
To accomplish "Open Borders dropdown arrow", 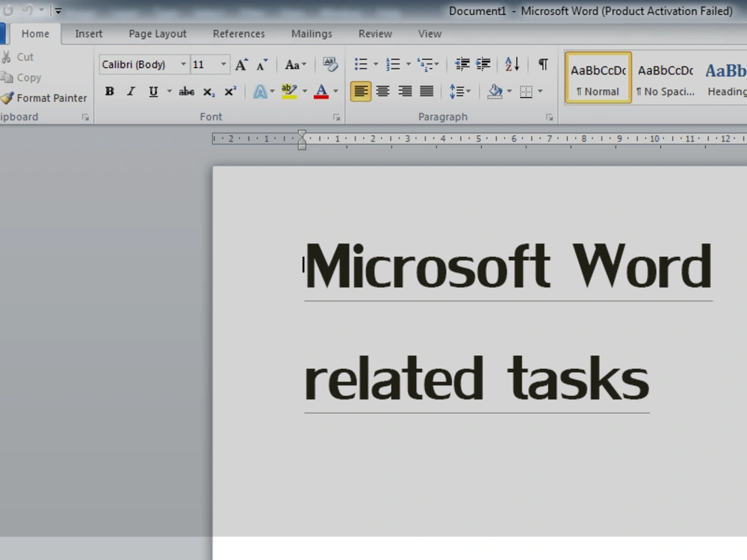I will (540, 91).
